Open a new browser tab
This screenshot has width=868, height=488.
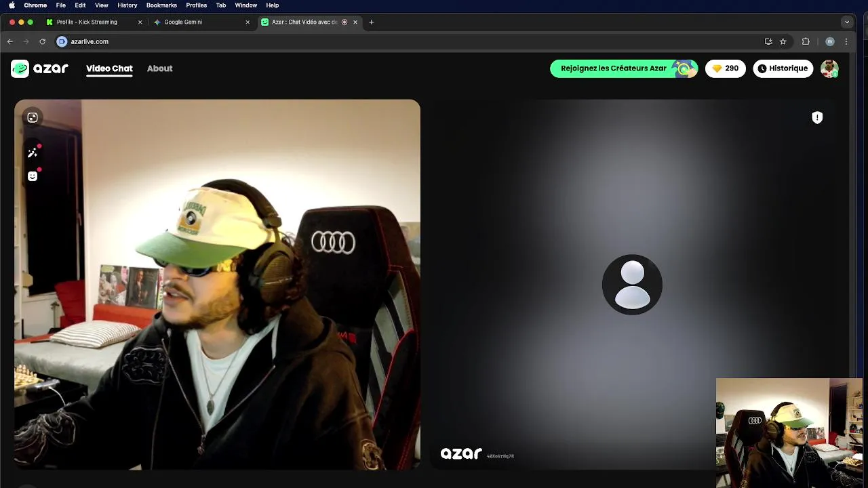[371, 22]
